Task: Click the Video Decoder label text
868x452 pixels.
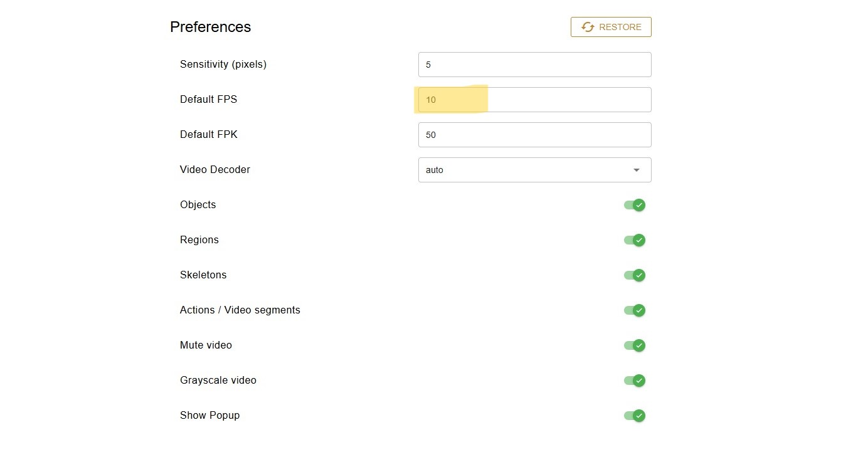Action: 214,170
